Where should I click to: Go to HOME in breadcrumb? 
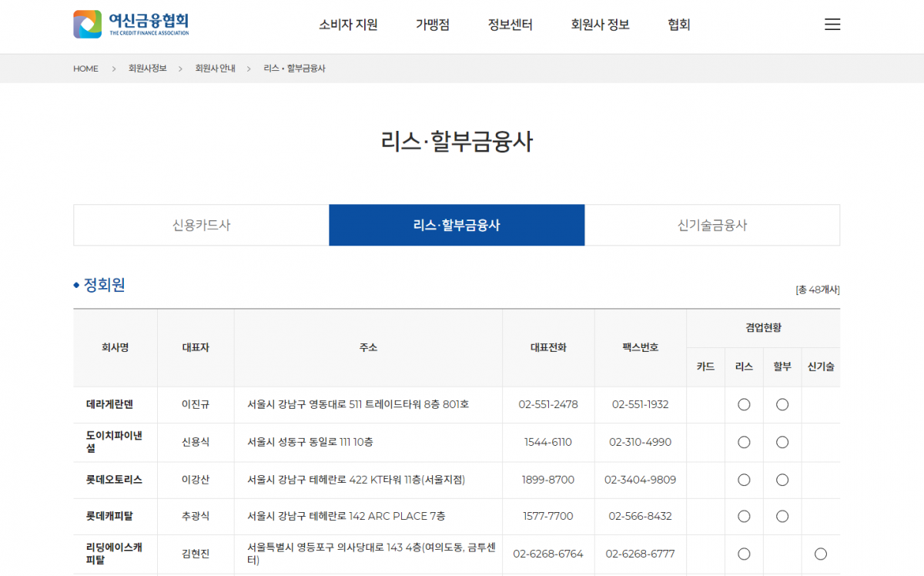[85, 69]
